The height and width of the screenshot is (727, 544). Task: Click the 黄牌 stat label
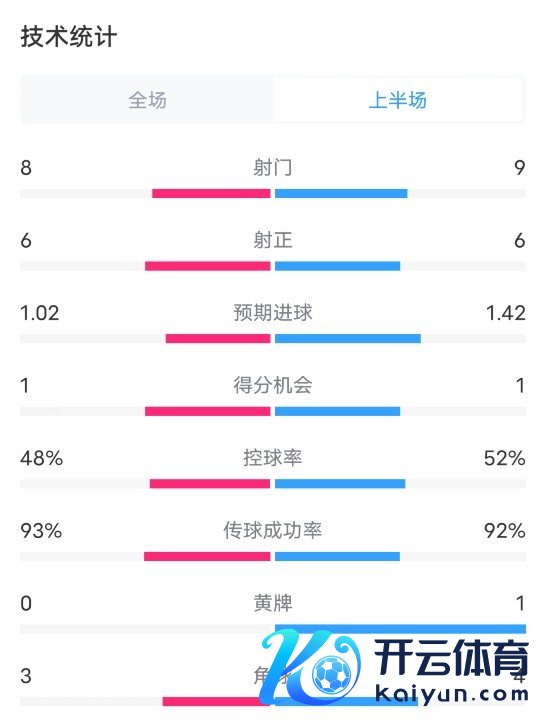coord(273,603)
